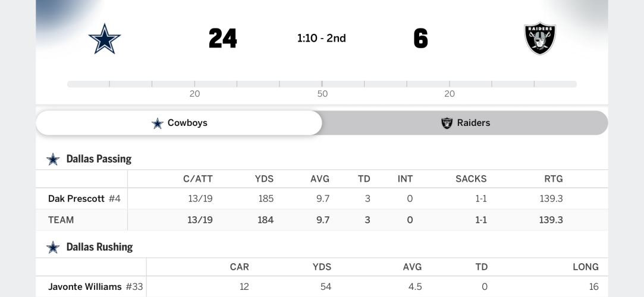
Task: Open Dak Prescott player link
Action: (76, 198)
